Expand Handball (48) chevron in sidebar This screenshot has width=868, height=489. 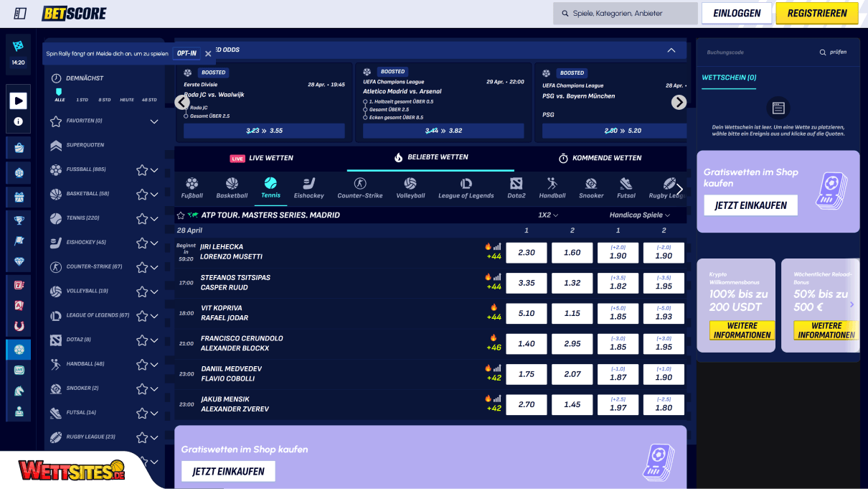tap(154, 365)
